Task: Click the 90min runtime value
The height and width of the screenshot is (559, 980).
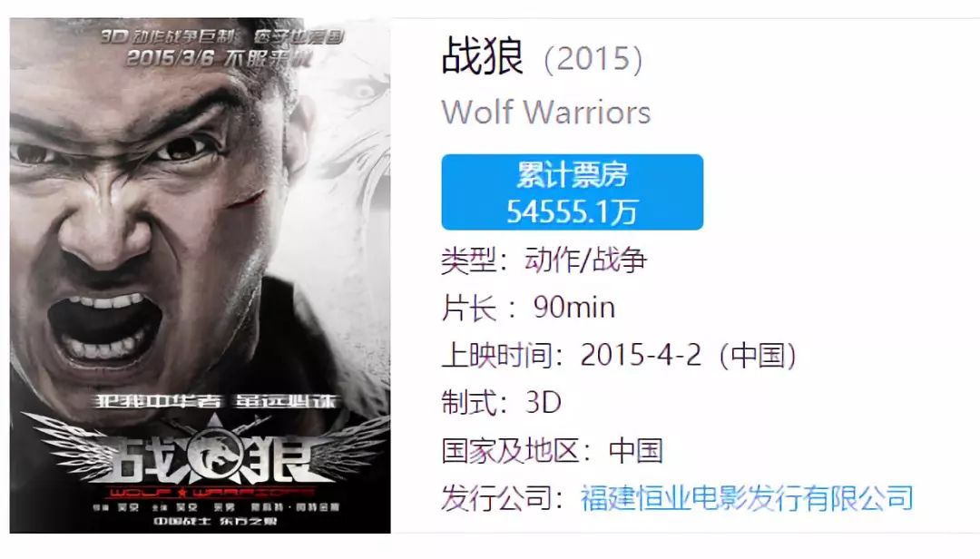Action: pyautogui.click(x=574, y=308)
